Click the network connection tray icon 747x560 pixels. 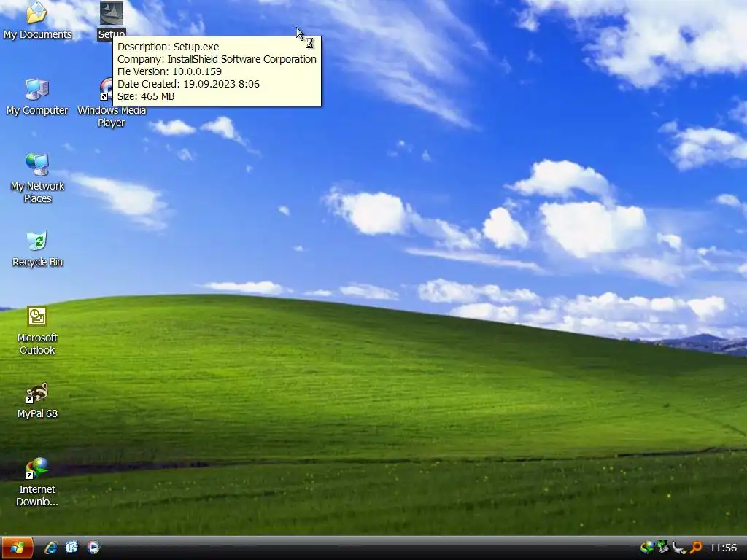pyautogui.click(x=679, y=548)
